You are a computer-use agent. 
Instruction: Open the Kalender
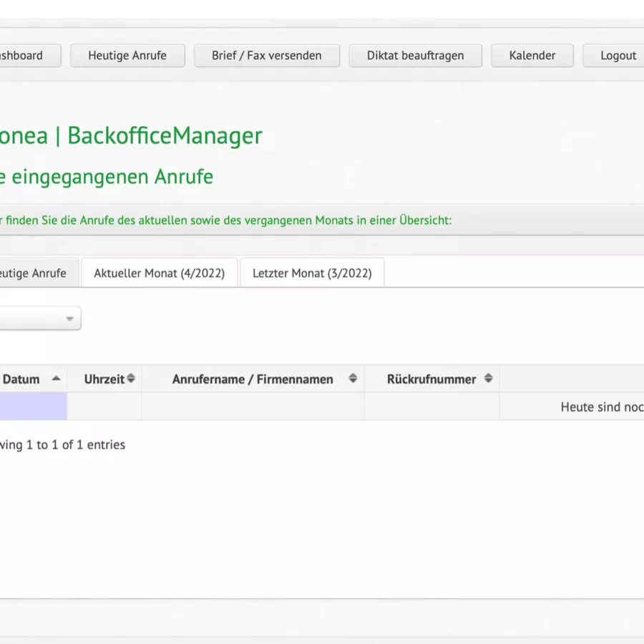point(532,56)
